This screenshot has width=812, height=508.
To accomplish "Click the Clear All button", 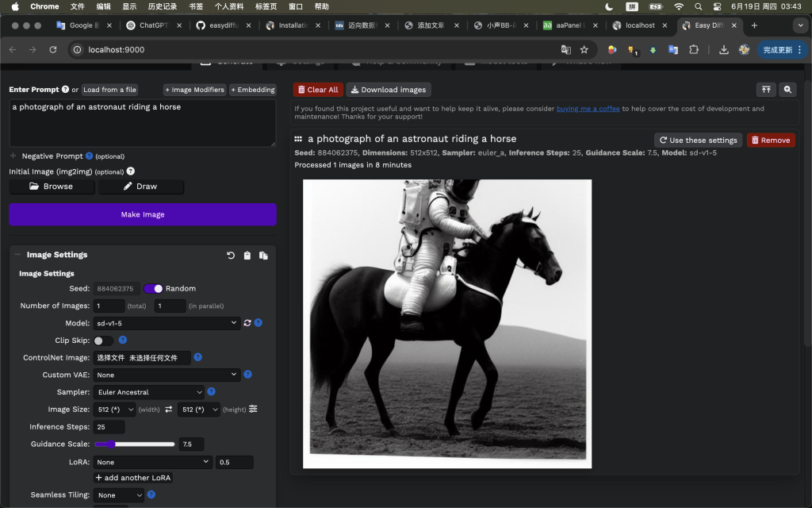I will [318, 90].
